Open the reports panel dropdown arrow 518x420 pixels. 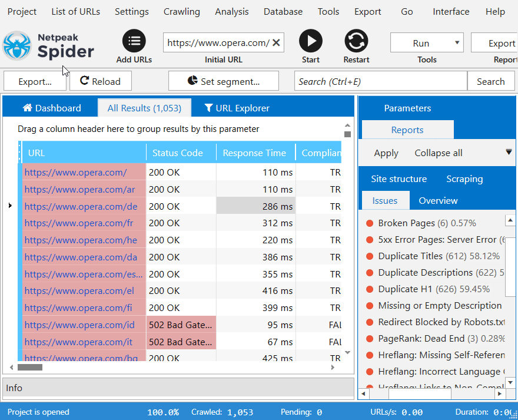(x=509, y=152)
